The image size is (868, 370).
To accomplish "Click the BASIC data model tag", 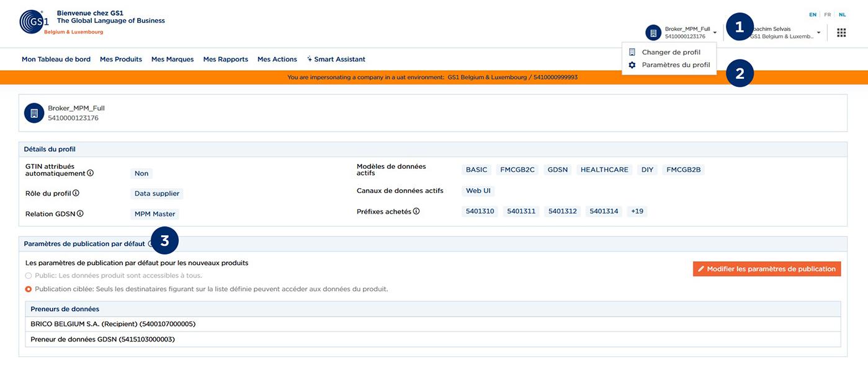I will [477, 169].
